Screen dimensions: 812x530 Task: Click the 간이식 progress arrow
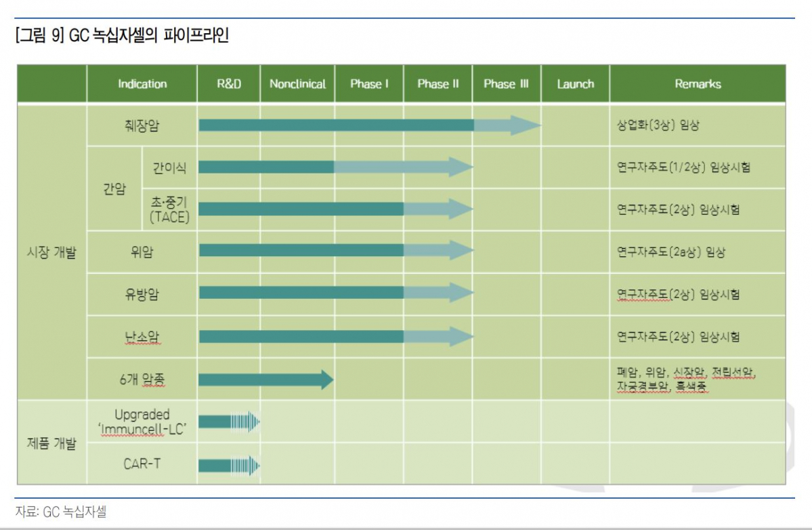point(335,167)
